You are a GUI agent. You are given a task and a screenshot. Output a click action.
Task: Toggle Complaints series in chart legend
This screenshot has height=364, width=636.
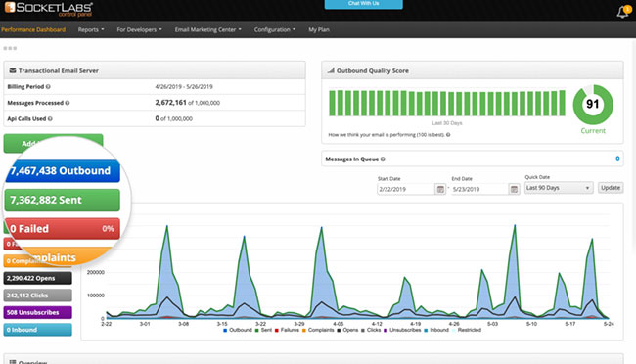[x=318, y=330]
